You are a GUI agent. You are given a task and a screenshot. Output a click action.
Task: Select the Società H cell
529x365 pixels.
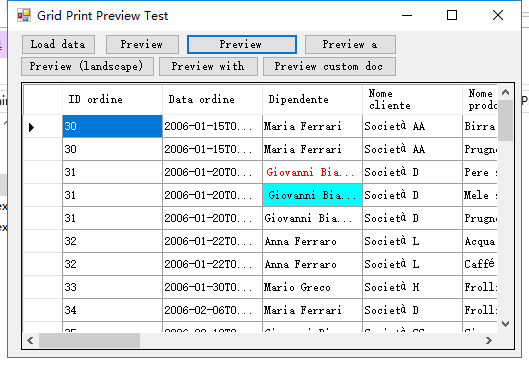[x=412, y=287]
